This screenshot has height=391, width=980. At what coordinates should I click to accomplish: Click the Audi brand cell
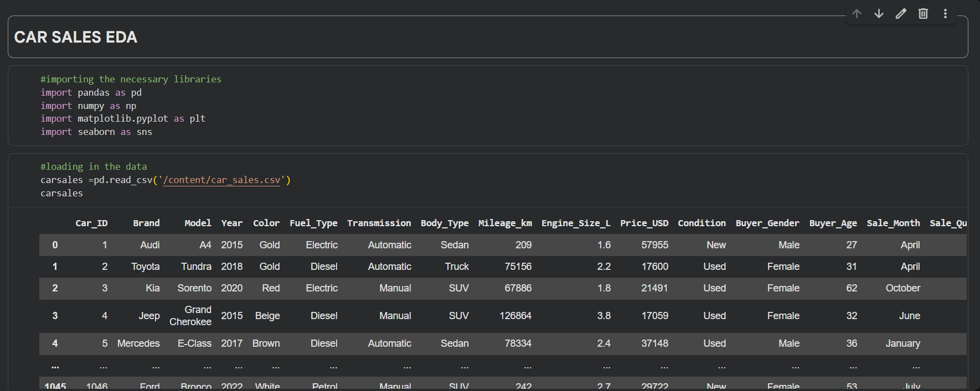(149, 245)
